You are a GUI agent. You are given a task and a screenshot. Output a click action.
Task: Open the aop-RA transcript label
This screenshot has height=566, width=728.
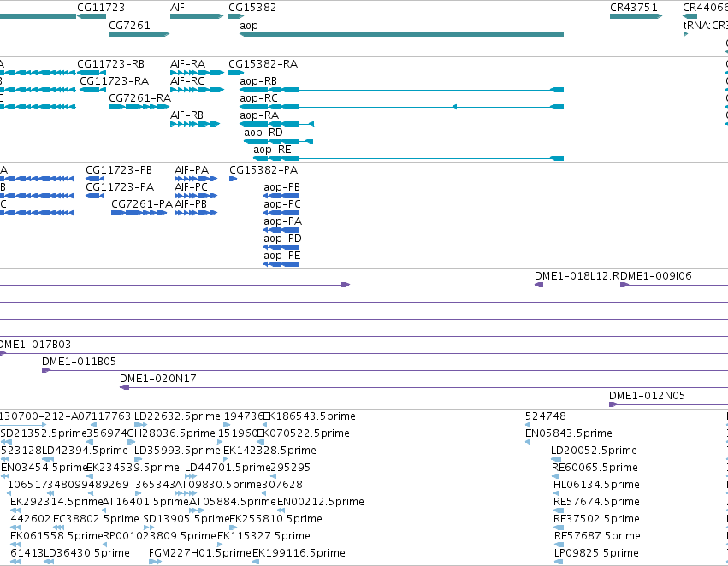click(259, 115)
